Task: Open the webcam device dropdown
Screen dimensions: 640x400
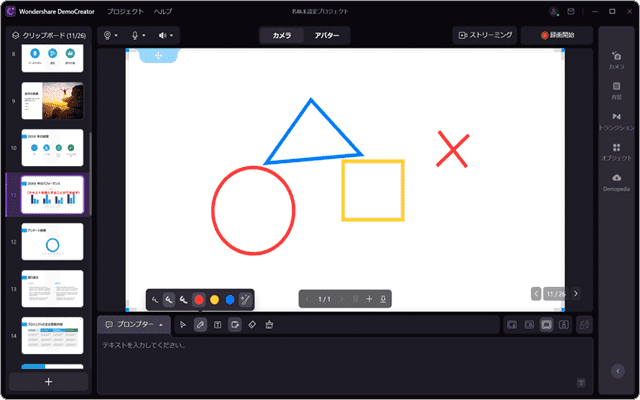Action: (111, 36)
